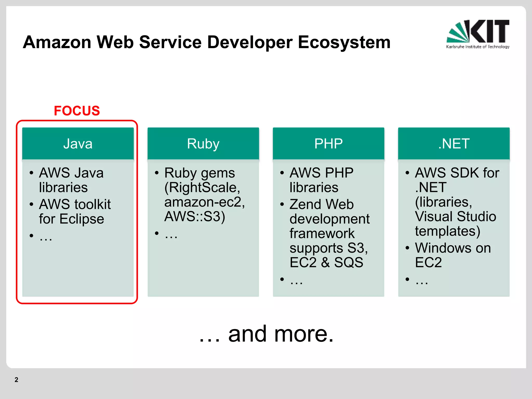
Task: Click the '... and more.' text
Action: pyautogui.click(x=266, y=334)
